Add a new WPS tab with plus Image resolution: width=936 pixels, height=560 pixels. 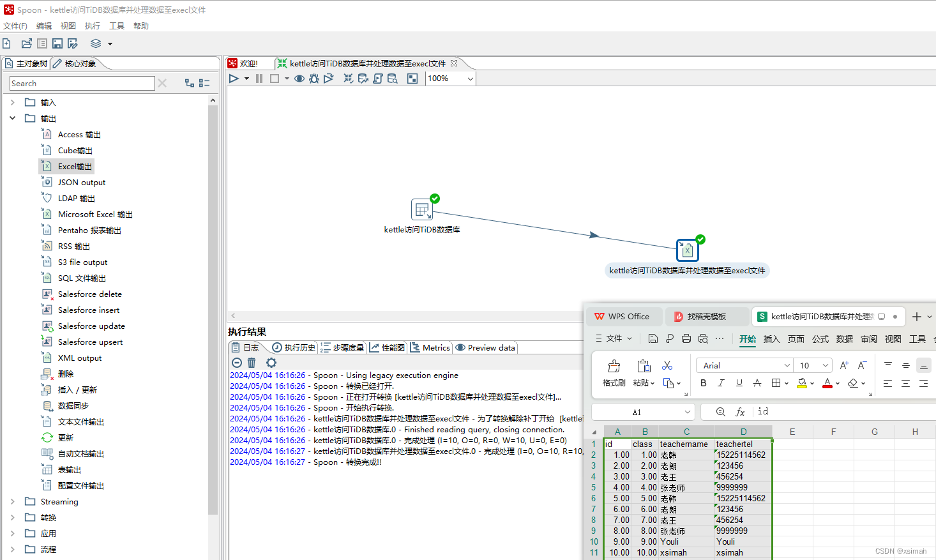click(917, 316)
